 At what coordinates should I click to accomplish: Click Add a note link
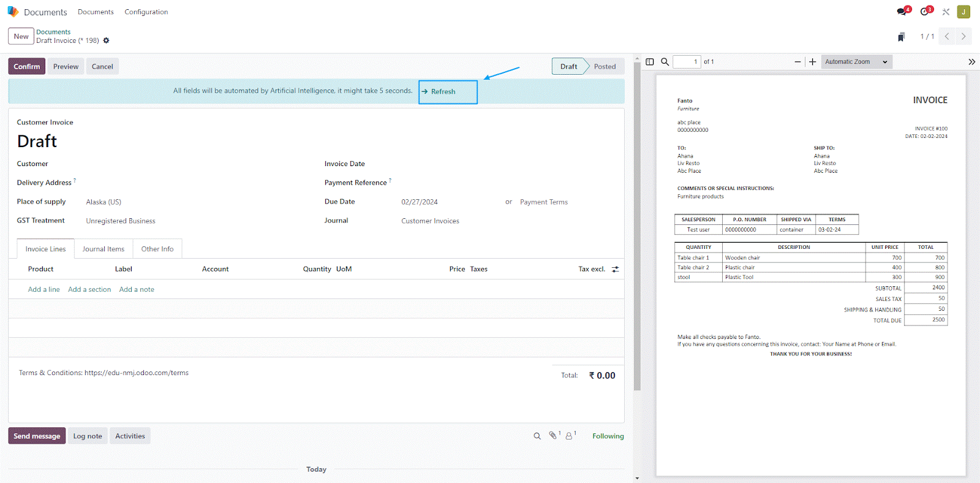137,289
